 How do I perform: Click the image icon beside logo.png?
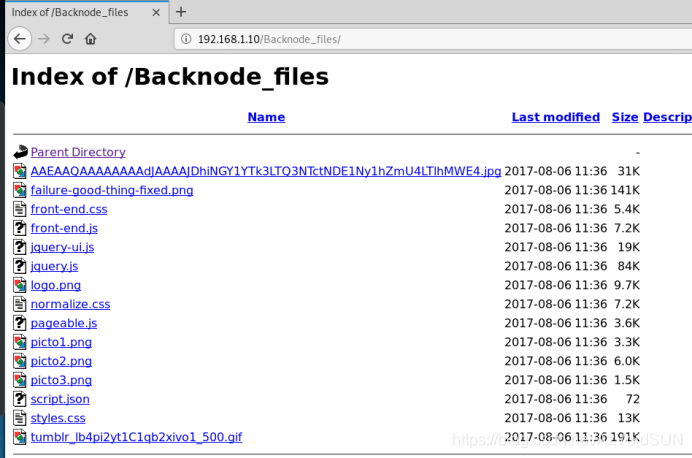20,285
